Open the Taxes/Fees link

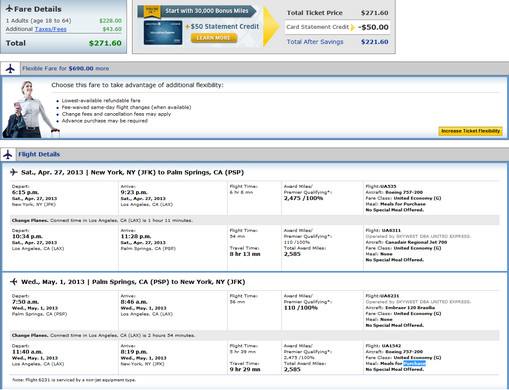[51, 29]
